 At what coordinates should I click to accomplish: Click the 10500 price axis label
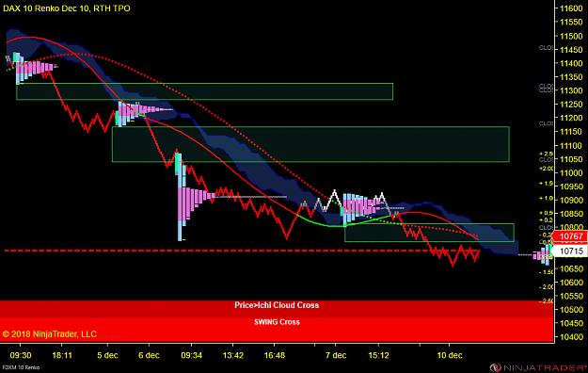point(571,310)
